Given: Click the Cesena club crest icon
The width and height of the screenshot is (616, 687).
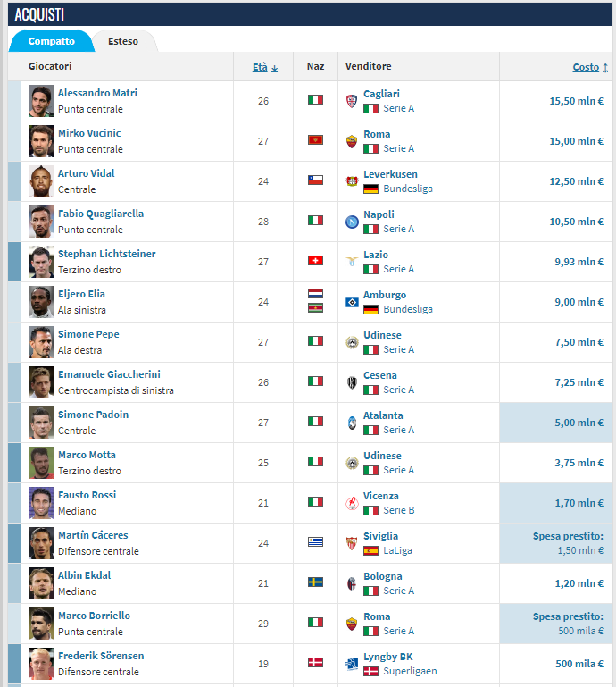Looking at the screenshot, I should point(352,382).
